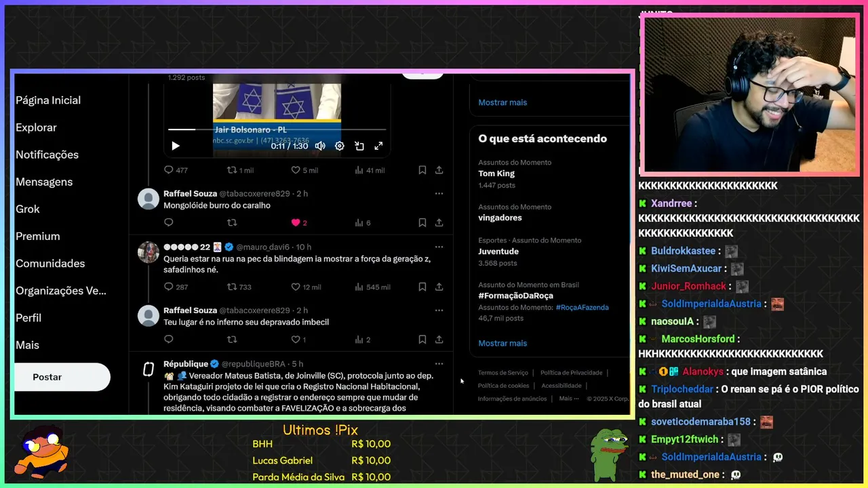This screenshot has width=868, height=488.
Task: Click upper Mostrar mais link
Action: point(502,102)
